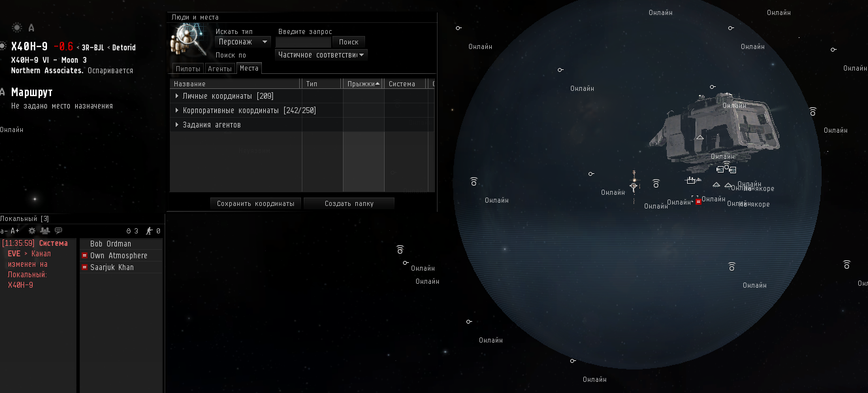Viewport: 868px width, 393px height.
Task: Click the 11:35:59 system chat message
Action: [37, 264]
